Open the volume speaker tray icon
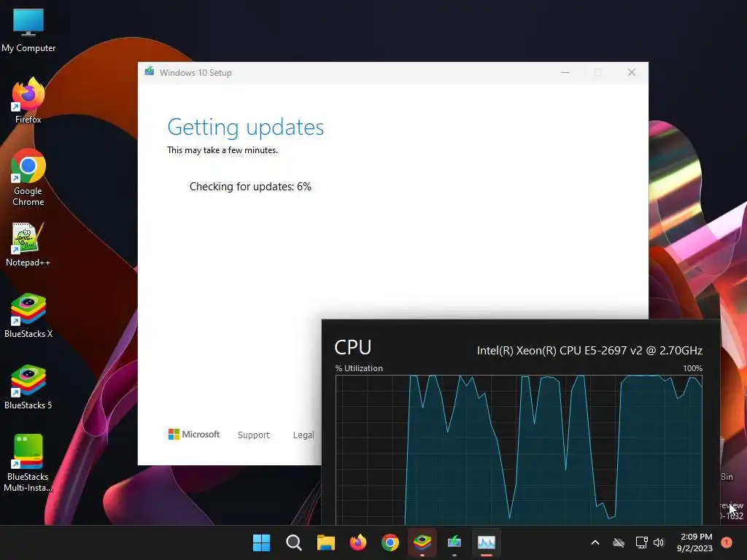This screenshot has width=747, height=560. [x=659, y=542]
